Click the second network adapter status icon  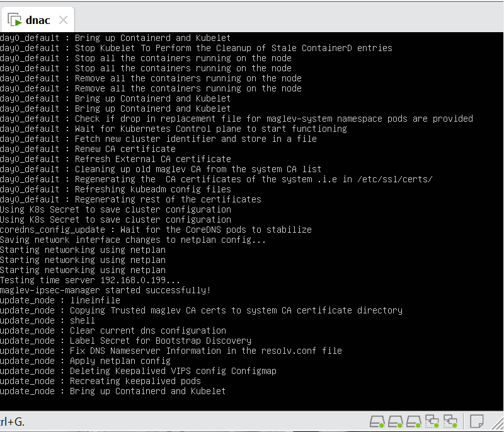click(450, 421)
